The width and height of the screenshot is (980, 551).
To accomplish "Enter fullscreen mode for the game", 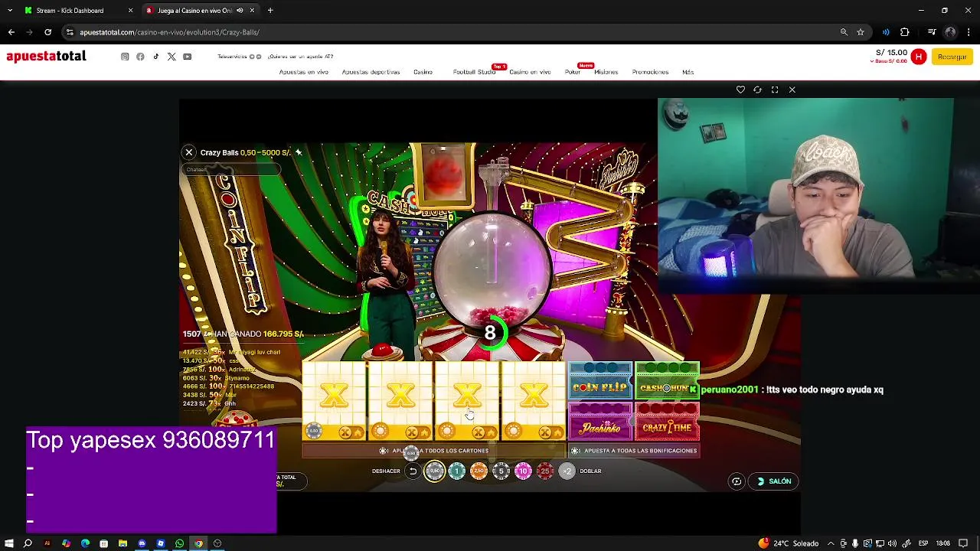I will (x=775, y=90).
